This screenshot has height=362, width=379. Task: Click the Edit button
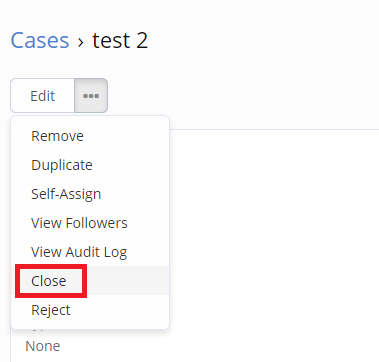tap(42, 96)
